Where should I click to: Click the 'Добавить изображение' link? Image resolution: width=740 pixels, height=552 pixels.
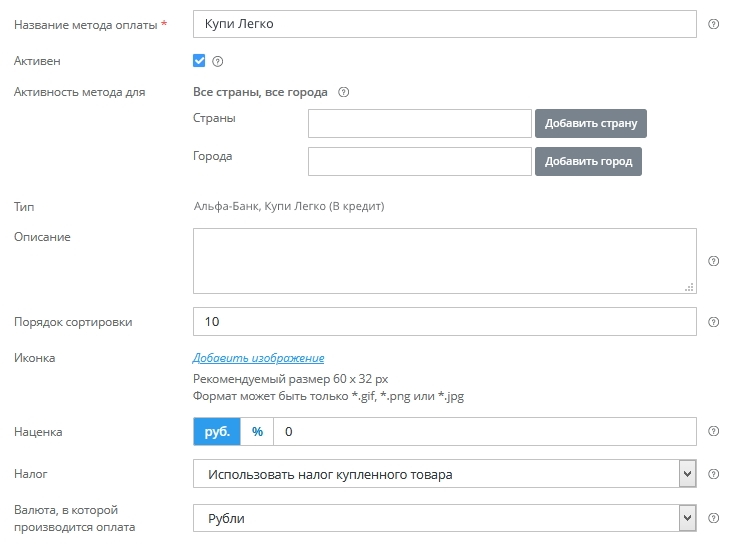pos(258,358)
